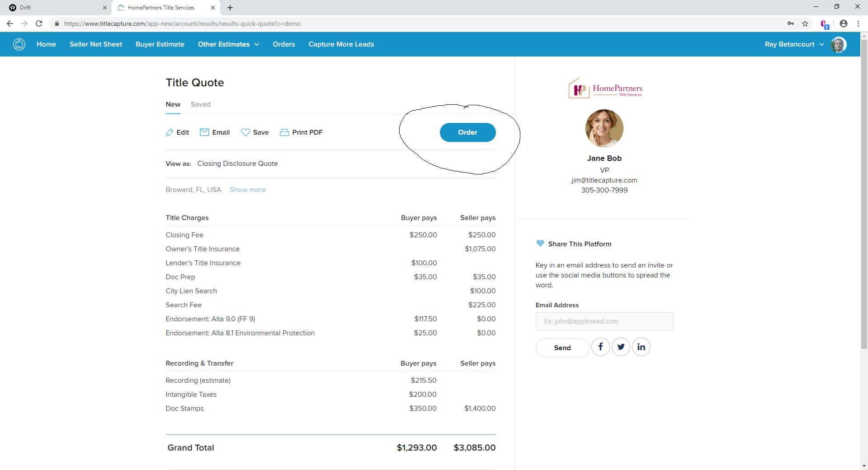
Task: Click the Email Address input field
Action: 604,321
